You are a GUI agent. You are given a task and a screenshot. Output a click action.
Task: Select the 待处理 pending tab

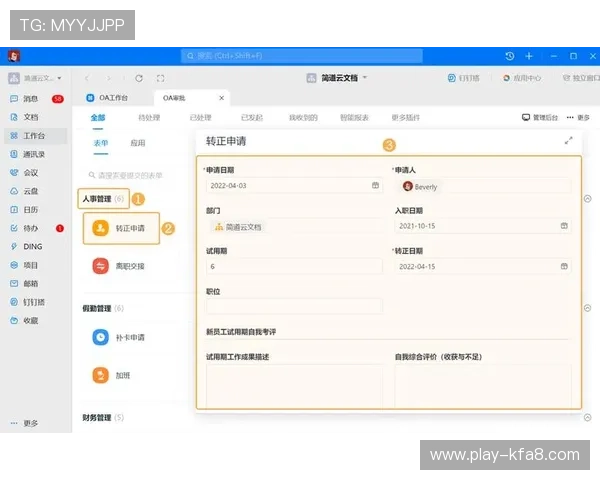pos(149,118)
